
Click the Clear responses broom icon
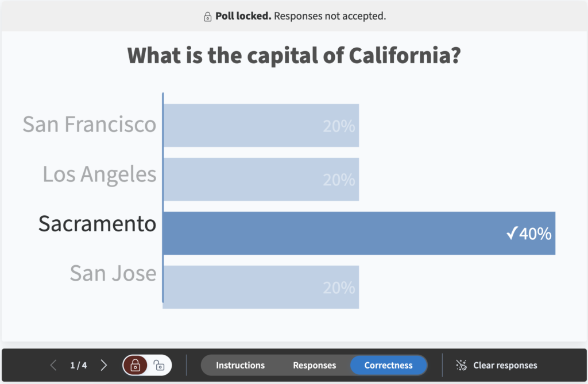pos(461,365)
